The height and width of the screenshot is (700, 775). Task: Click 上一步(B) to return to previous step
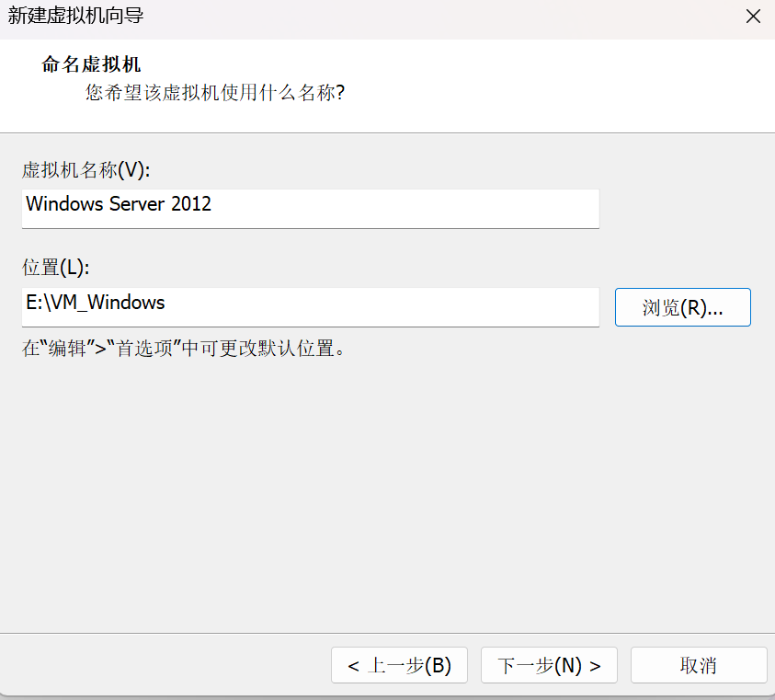(x=399, y=665)
